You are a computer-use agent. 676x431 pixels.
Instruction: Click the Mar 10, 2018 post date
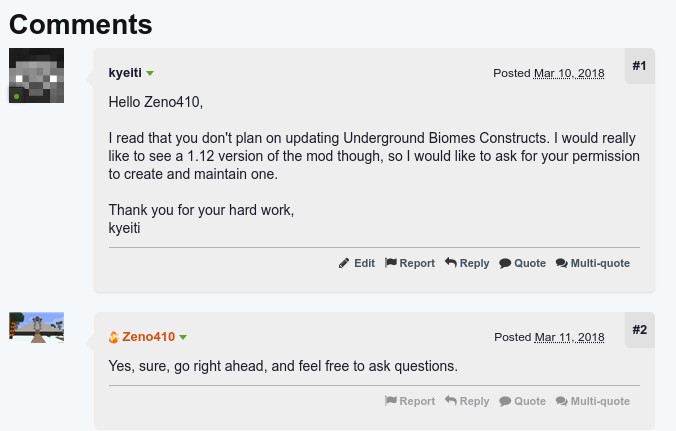pyautogui.click(x=569, y=74)
